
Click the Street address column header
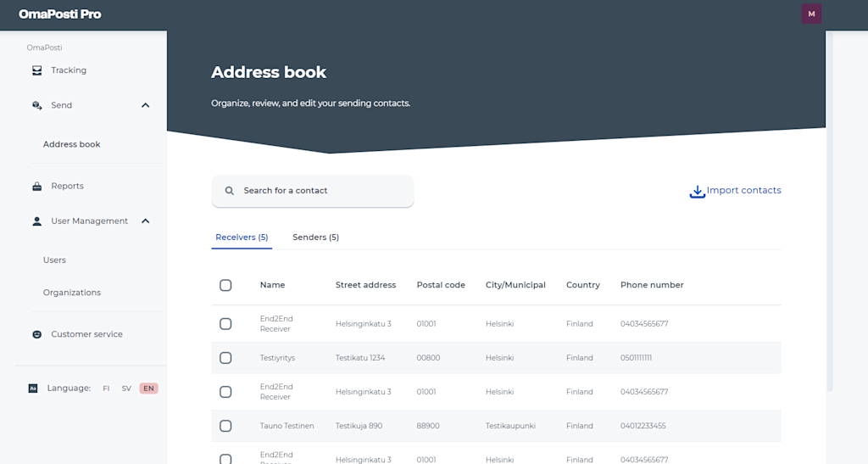[x=366, y=285]
